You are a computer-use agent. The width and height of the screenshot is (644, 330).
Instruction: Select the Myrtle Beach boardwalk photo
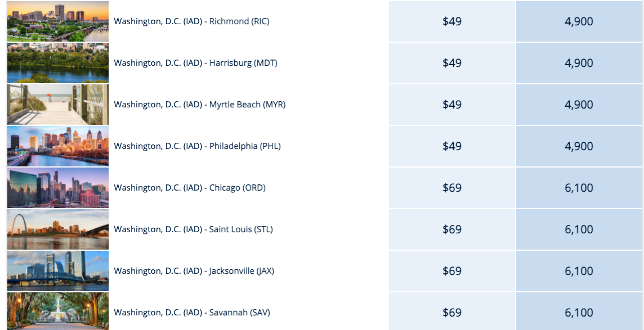(57, 105)
